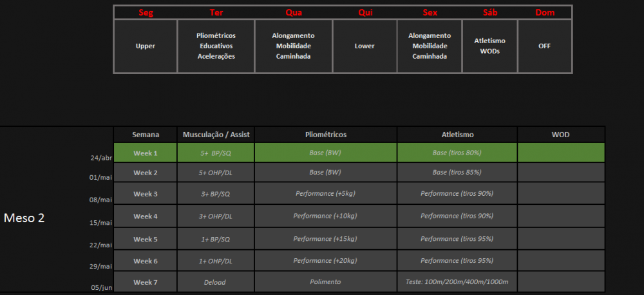Click the 'Atletismo WODs' Saturday cell
The width and height of the screenshot is (644, 295).
489,46
